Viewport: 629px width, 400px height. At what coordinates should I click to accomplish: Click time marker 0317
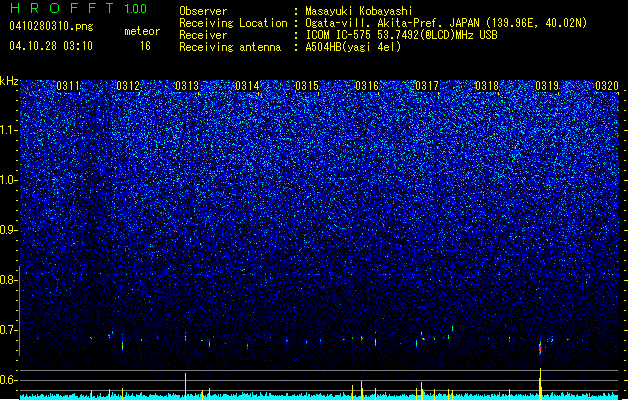(x=427, y=86)
